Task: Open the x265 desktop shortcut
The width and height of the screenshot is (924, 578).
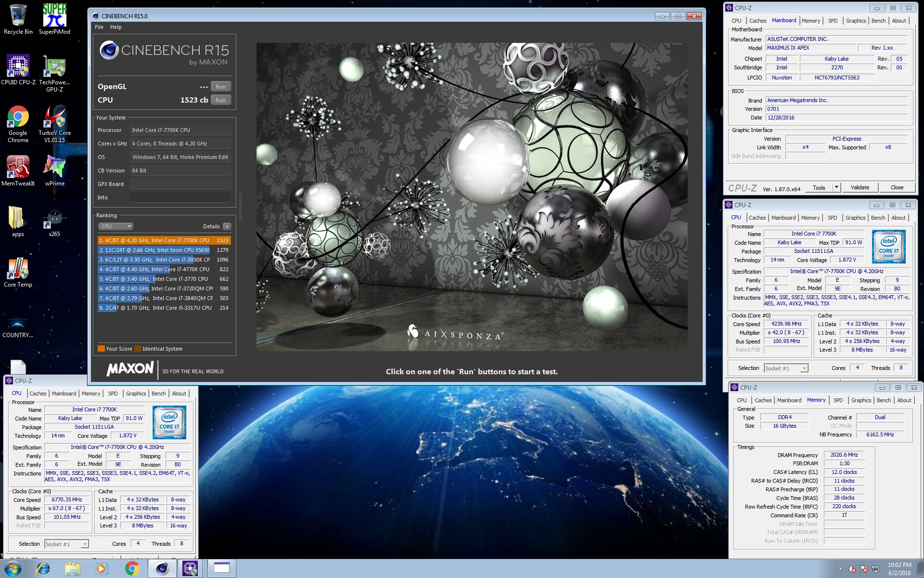Action: (54, 222)
